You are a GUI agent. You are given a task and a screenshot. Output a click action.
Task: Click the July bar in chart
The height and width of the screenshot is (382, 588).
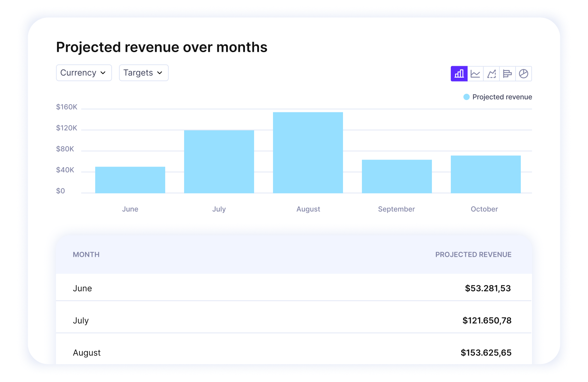[219, 162]
